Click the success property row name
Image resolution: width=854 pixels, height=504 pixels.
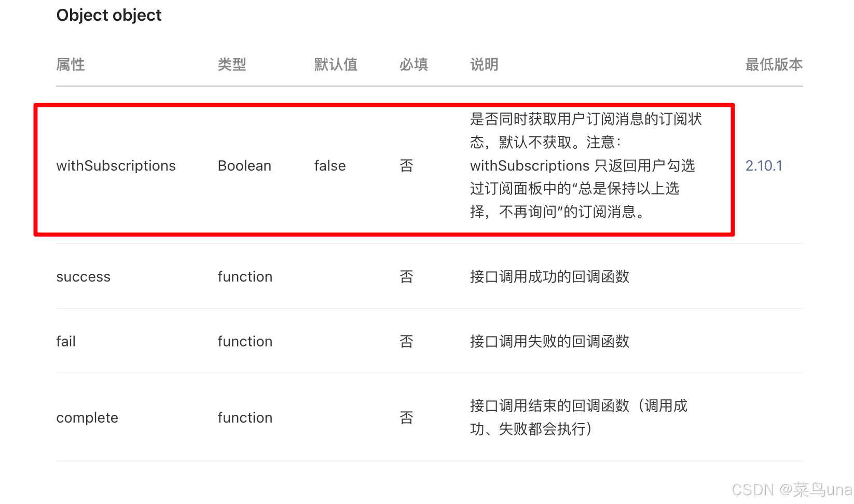tap(83, 277)
